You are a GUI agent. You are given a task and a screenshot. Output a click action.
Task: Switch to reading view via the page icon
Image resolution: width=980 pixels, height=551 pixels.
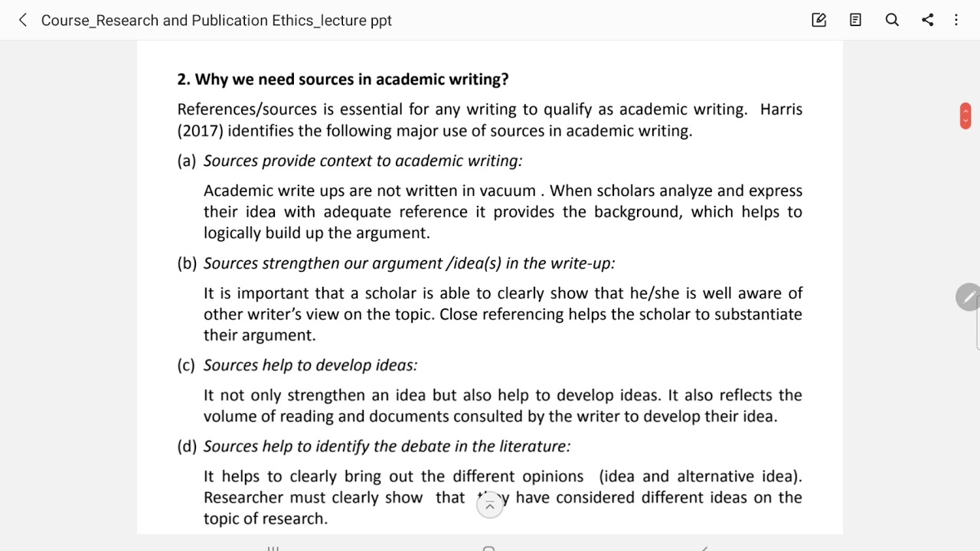(x=855, y=21)
